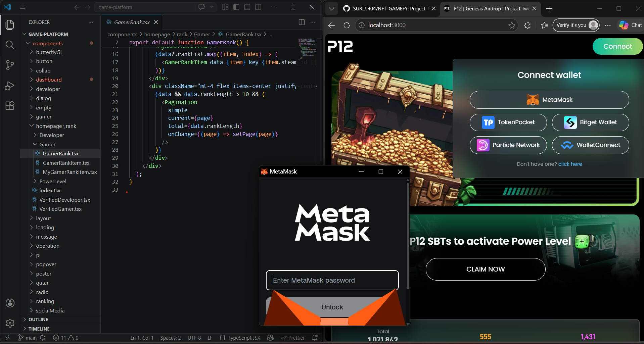Open the Explorer view in VS Code
644x344 pixels.
coord(10,25)
